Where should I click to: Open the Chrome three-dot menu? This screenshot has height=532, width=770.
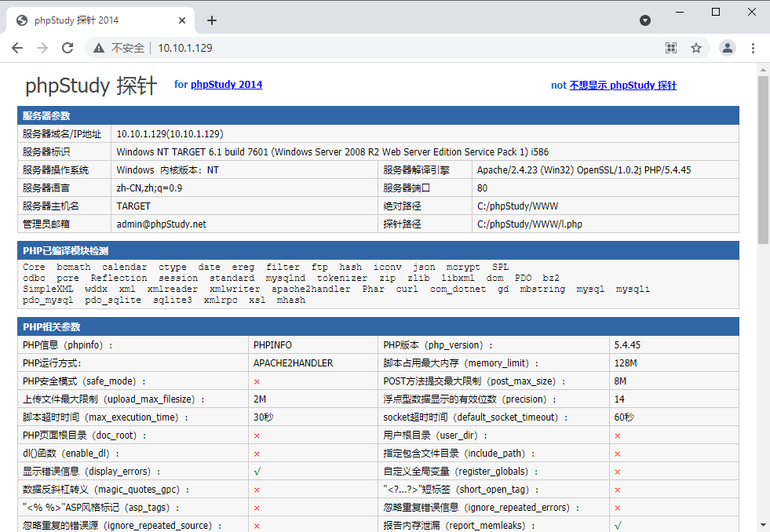coord(753,48)
